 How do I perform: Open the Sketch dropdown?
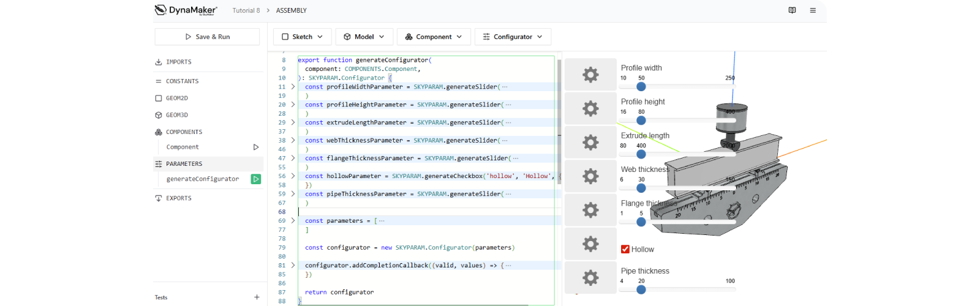(x=302, y=37)
